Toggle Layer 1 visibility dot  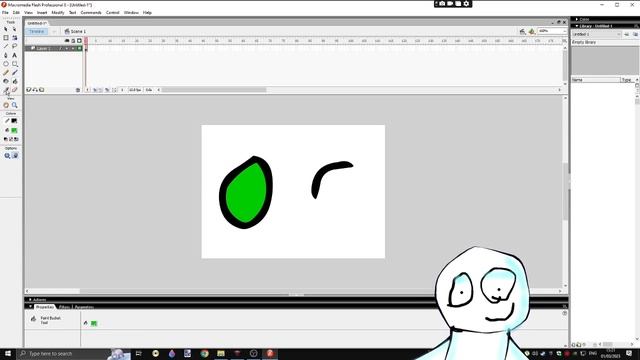pyautogui.click(x=67, y=49)
